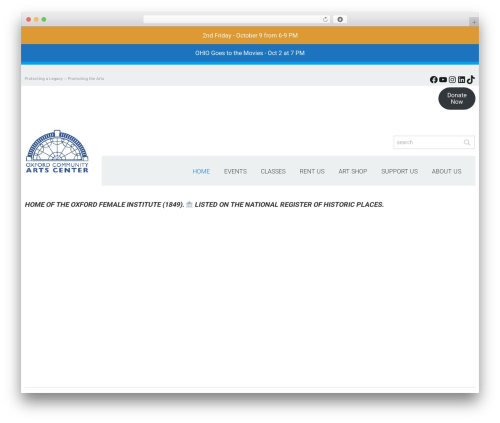The width and height of the screenshot is (500, 423).
Task: Click the browser reload icon
Action: pos(325,19)
